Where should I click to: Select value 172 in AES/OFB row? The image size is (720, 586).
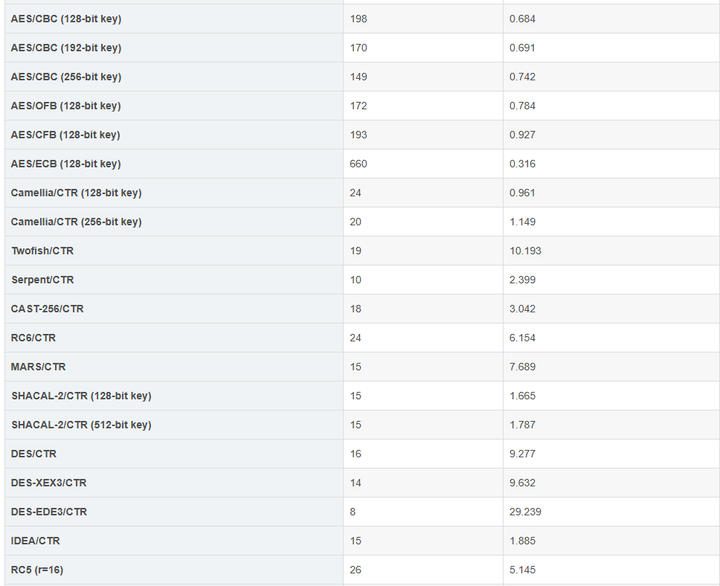358,106
